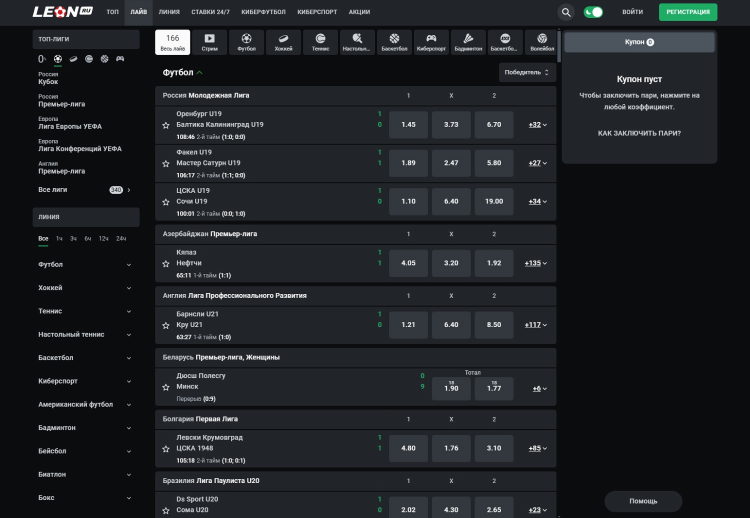This screenshot has width=750, height=518.
Task: Expand +135 markets for Кяпаз match
Action: pos(536,263)
